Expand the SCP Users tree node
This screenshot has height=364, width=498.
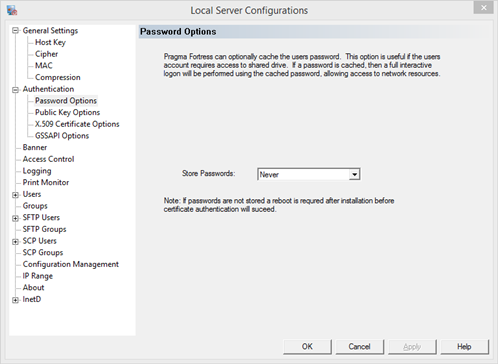point(15,242)
